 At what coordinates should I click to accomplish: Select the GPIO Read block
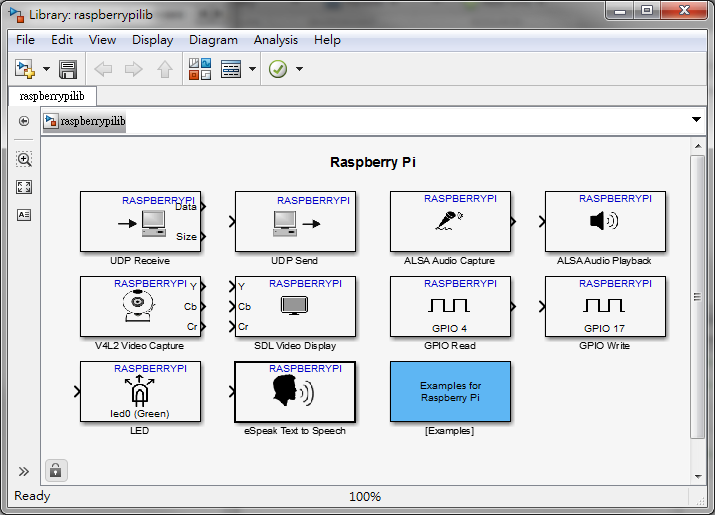point(450,307)
